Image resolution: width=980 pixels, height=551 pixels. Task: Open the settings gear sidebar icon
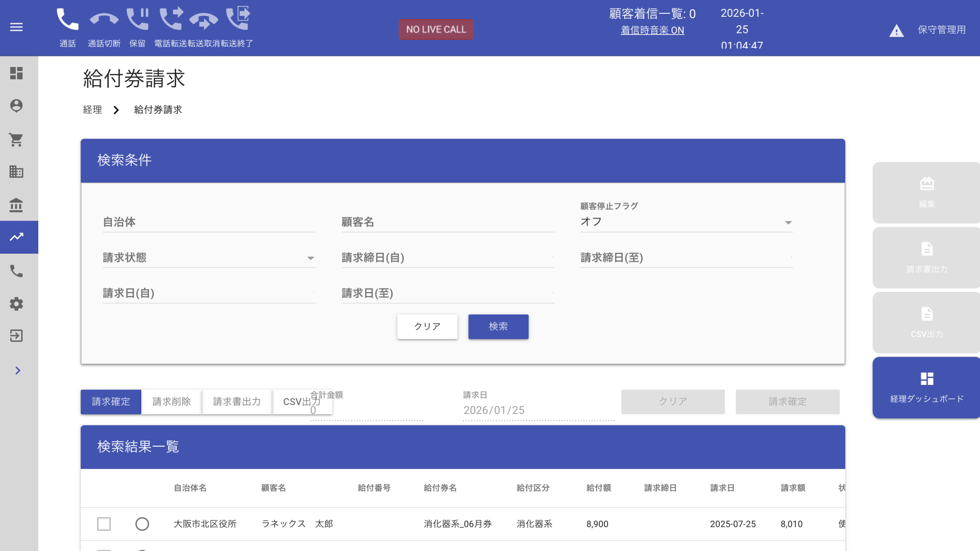(x=16, y=304)
